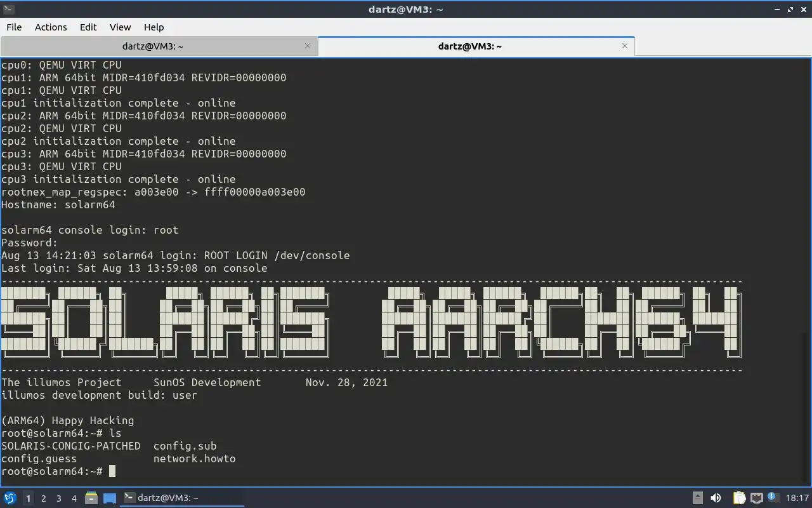This screenshot has height=508, width=812.
Task: Switch to the first dartz@VM3 tab
Action: pos(153,46)
